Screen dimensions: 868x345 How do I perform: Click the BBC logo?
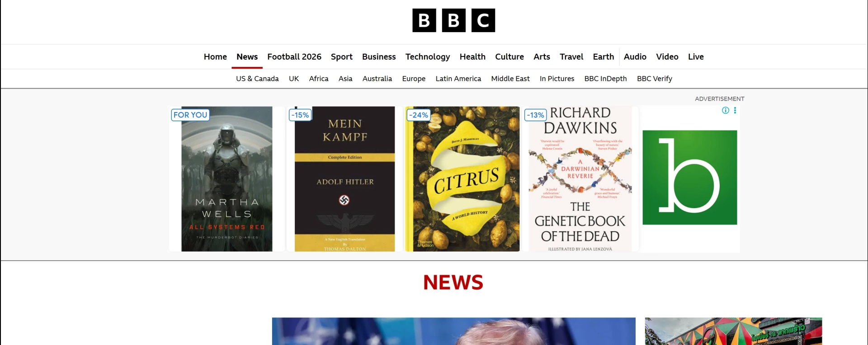point(453,20)
